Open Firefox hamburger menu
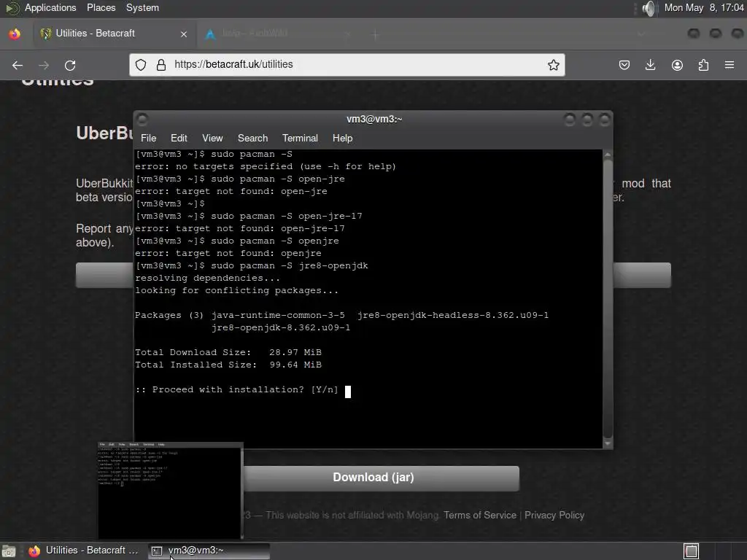Viewport: 747px width, 560px height. (x=729, y=65)
